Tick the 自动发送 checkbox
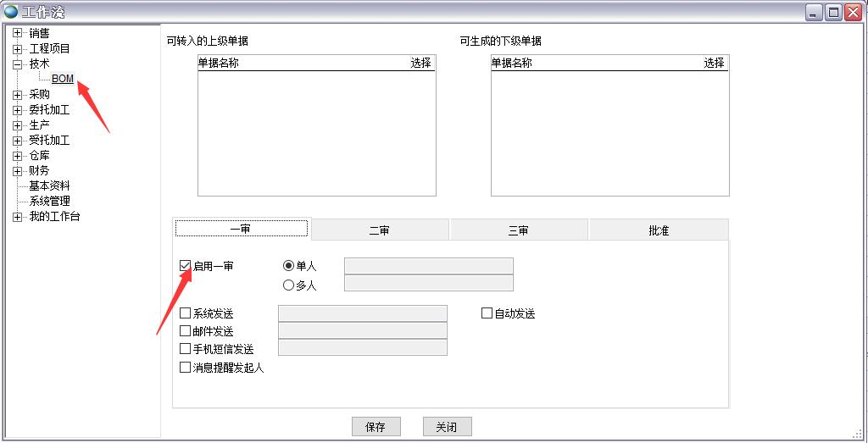This screenshot has width=868, height=443. pyautogui.click(x=487, y=313)
